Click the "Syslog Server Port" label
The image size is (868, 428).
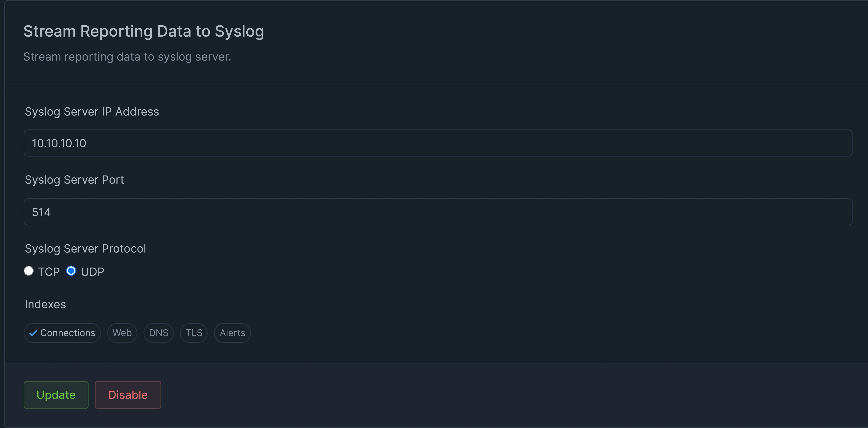(74, 180)
